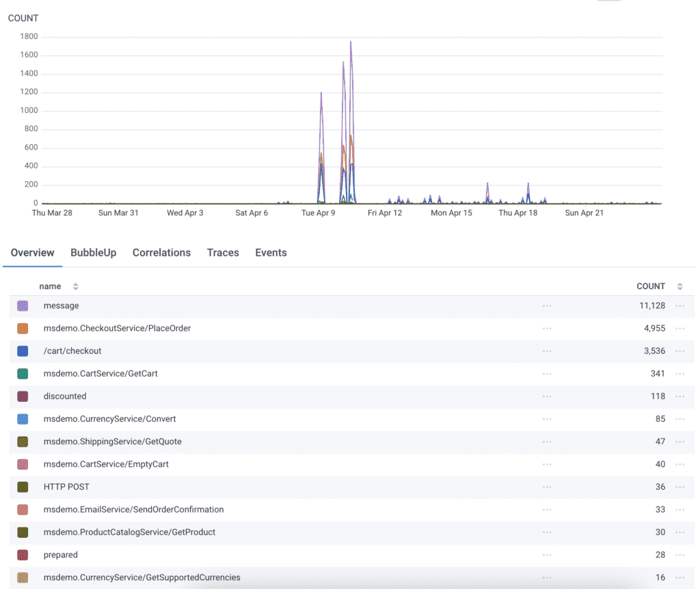Open the Traces tab
The height and width of the screenshot is (589, 700).
[223, 253]
